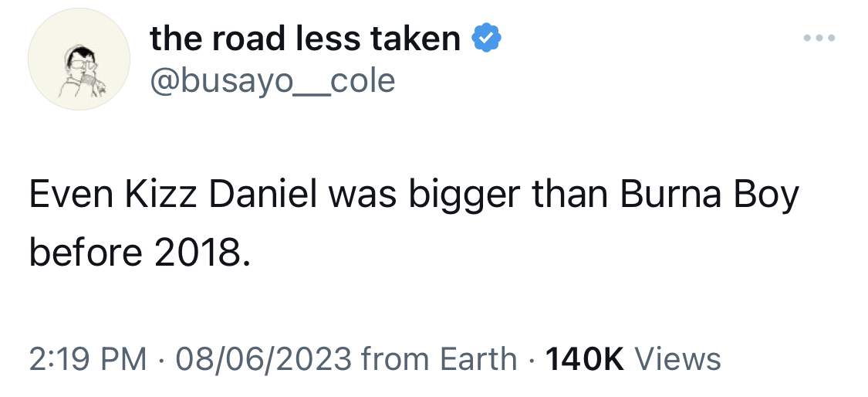
Task: Select the "from Earth" location label
Action: 439,358
